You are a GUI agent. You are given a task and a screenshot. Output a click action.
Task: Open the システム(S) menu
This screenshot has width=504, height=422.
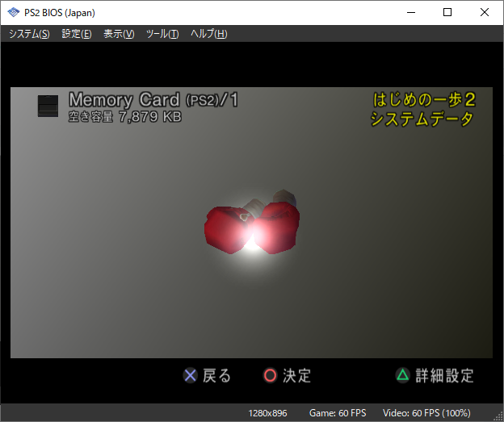pyautogui.click(x=29, y=34)
